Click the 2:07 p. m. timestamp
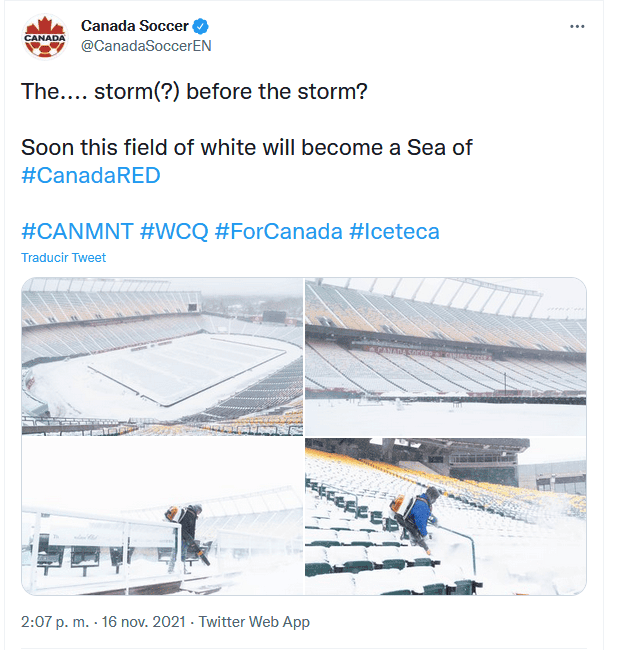 point(55,621)
